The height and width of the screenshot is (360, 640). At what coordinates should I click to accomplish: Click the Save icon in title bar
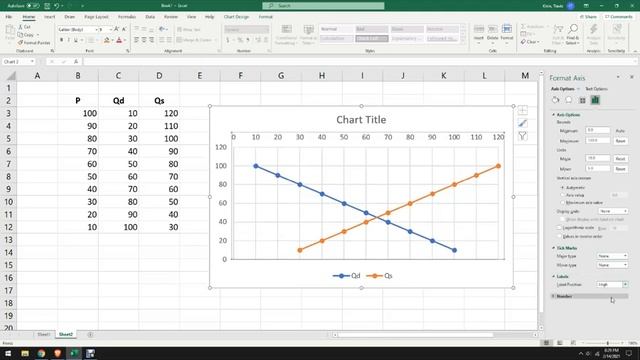coord(47,6)
